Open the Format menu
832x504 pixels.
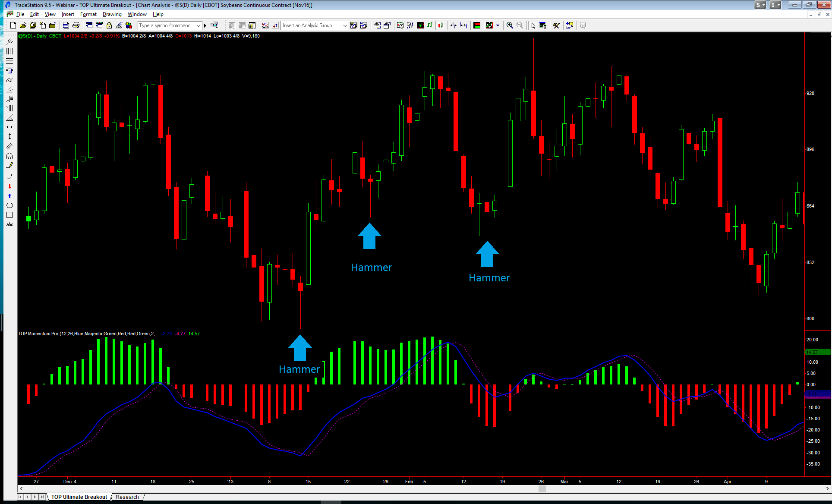pos(88,14)
